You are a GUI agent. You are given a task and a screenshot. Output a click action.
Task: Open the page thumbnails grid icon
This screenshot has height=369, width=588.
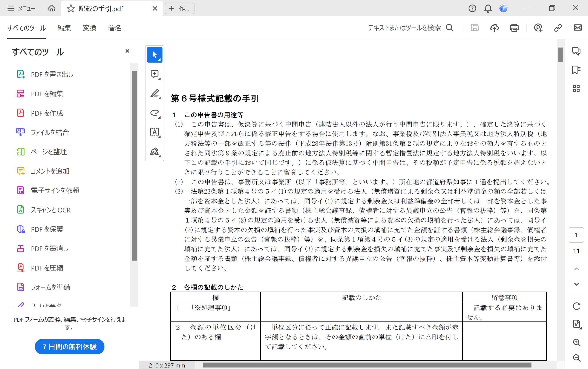(x=576, y=88)
